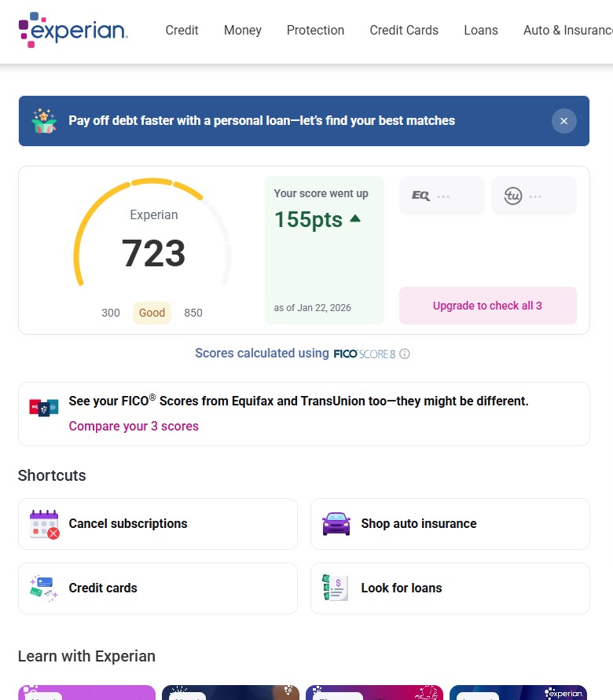Click the FICO Score 8 info icon

point(405,354)
